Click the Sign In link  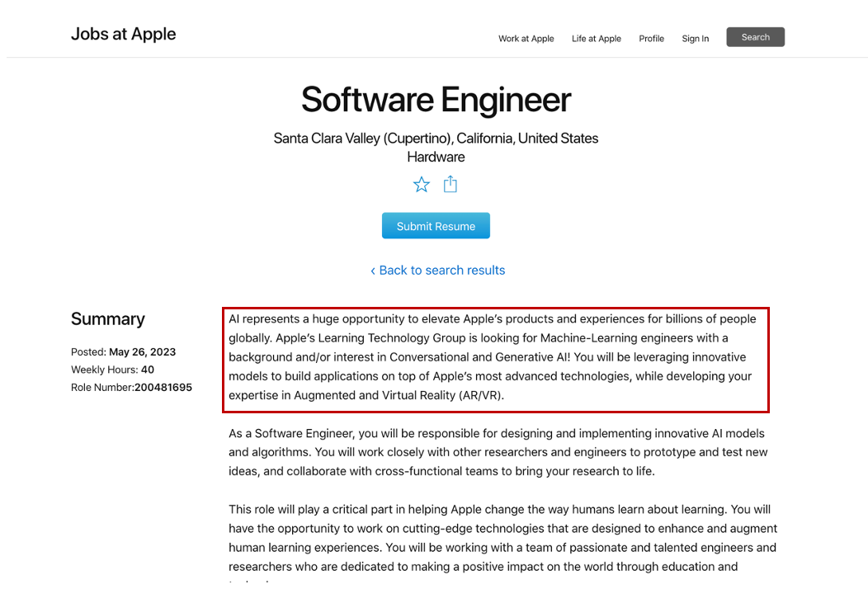(695, 39)
